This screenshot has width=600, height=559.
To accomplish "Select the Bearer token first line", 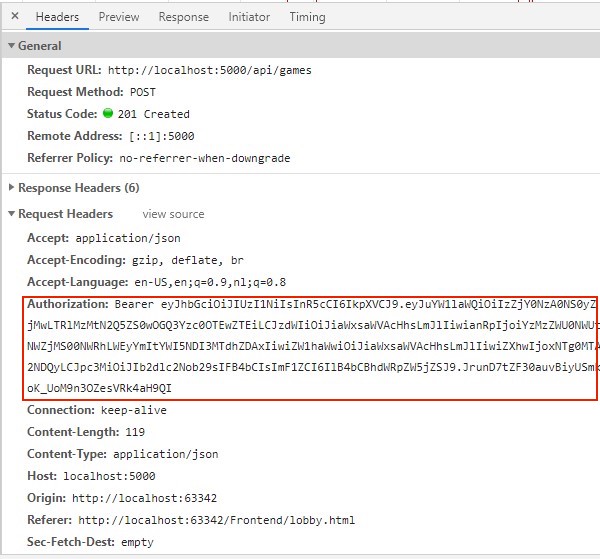I will [x=355, y=304].
